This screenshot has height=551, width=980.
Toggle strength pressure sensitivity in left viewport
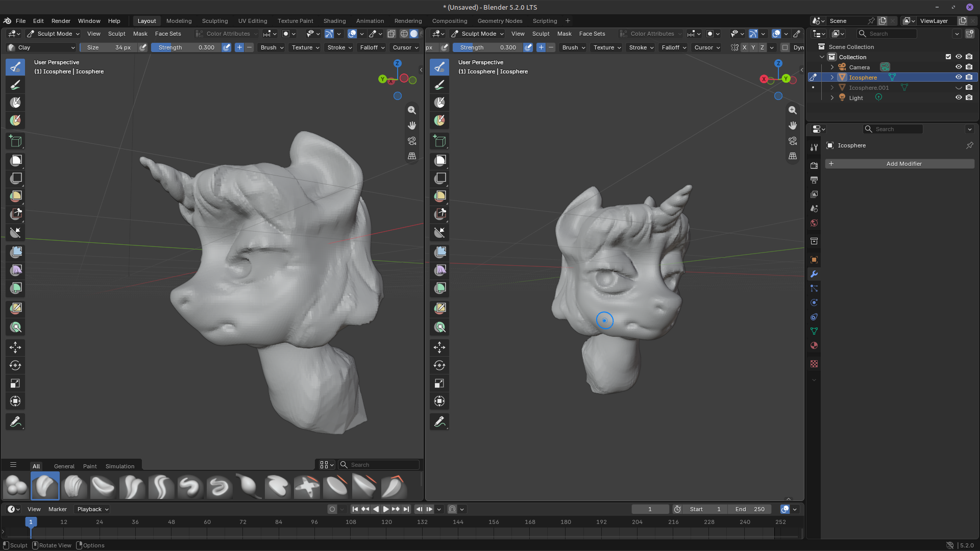pos(226,47)
